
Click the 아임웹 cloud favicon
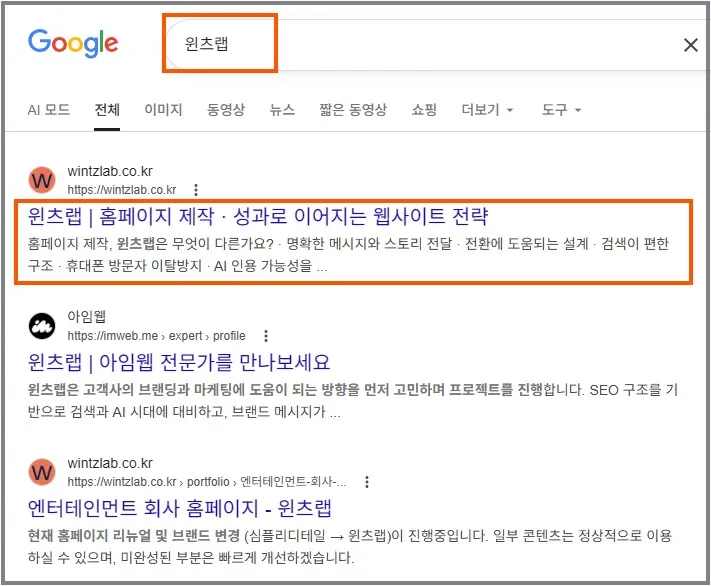coord(42,326)
